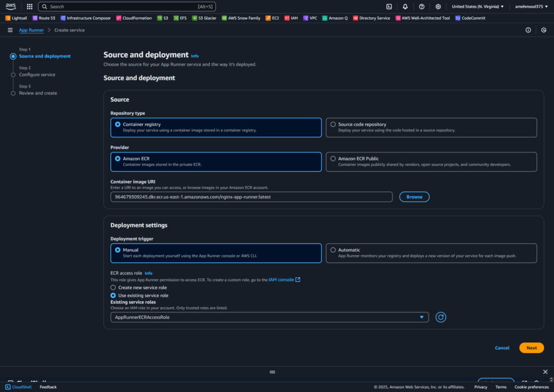Open the CodeCommit shortcut
Screen dimensions: 554x392
[x=470, y=18]
